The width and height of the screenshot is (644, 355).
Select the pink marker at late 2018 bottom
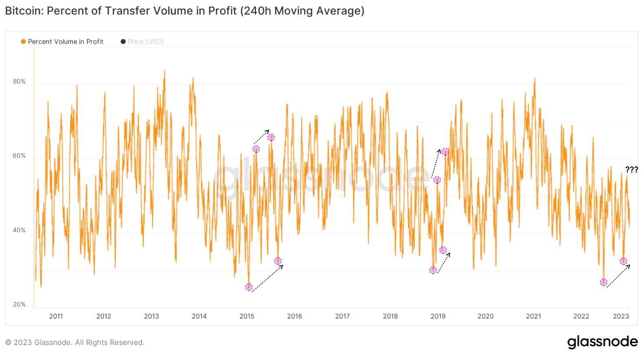tap(433, 270)
